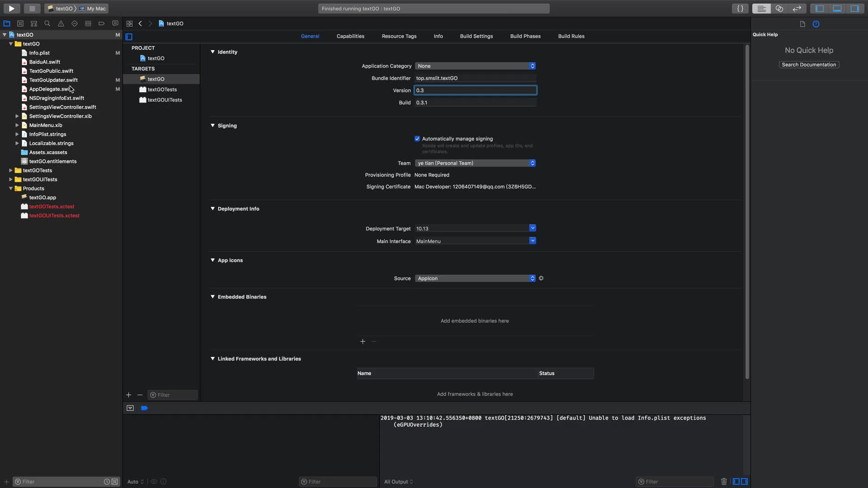Screen dimensions: 868x488
Task: Click 'Search Documentation' button
Action: [809, 65]
